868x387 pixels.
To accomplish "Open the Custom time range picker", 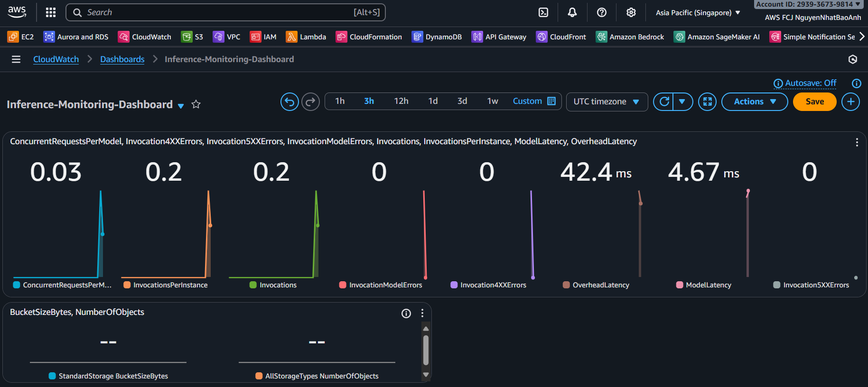I will 534,101.
